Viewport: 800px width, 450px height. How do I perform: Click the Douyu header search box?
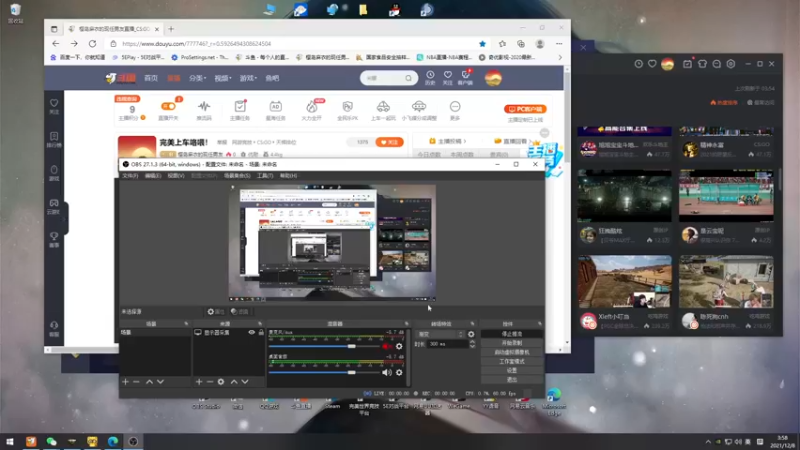(389, 78)
